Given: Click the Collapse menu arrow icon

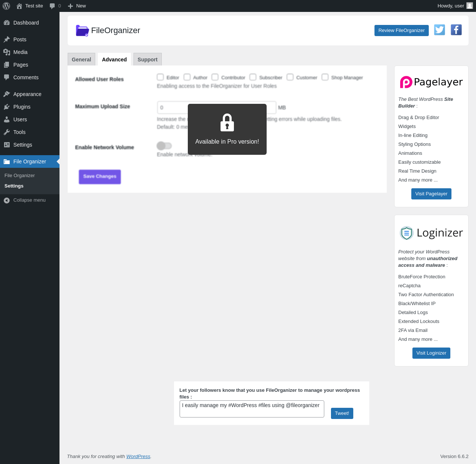Looking at the screenshot, I should (x=7, y=200).
